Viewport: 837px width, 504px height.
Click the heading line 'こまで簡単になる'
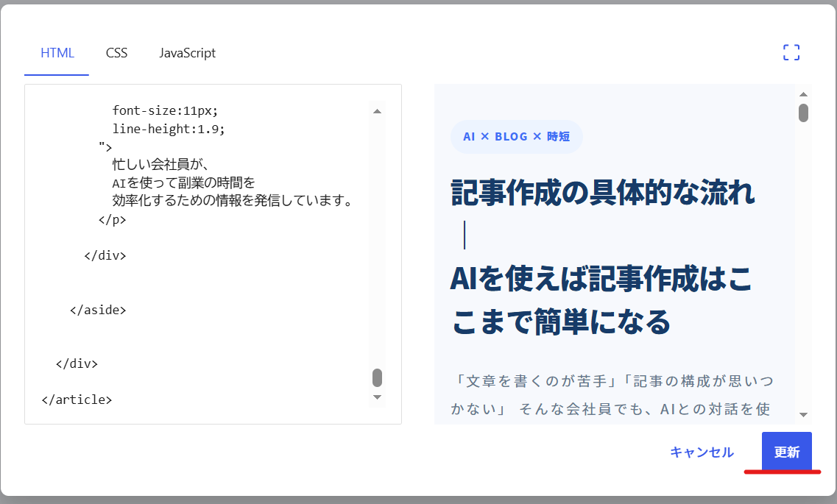(560, 322)
